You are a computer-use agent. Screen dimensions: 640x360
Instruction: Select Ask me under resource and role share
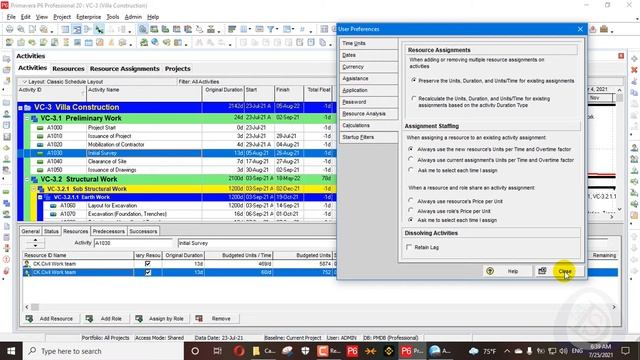[x=411, y=220]
